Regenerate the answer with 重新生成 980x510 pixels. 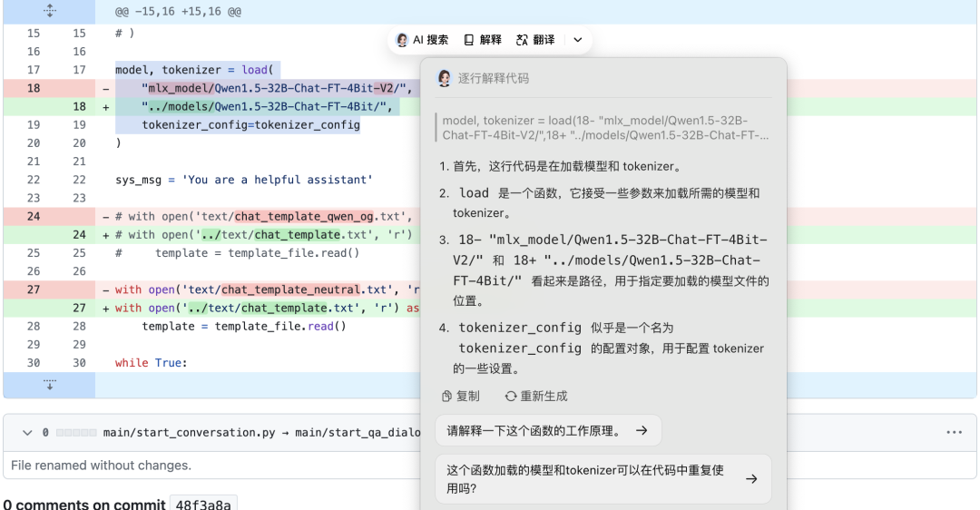coord(536,397)
